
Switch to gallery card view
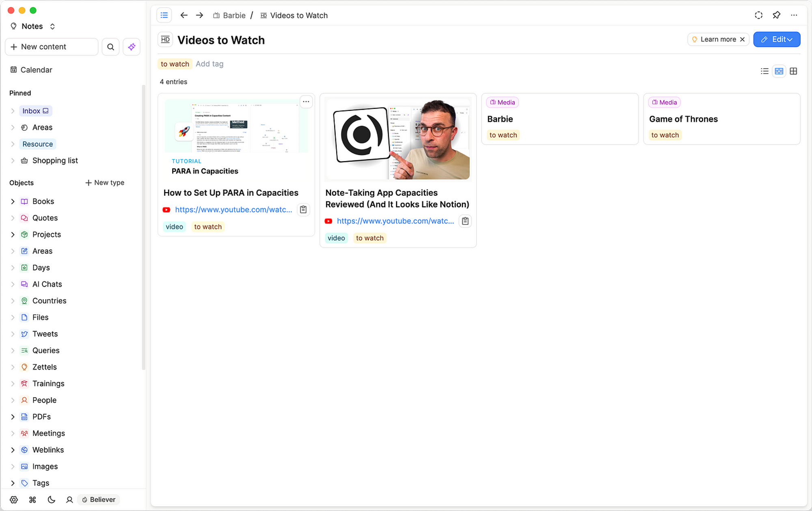[x=779, y=71]
